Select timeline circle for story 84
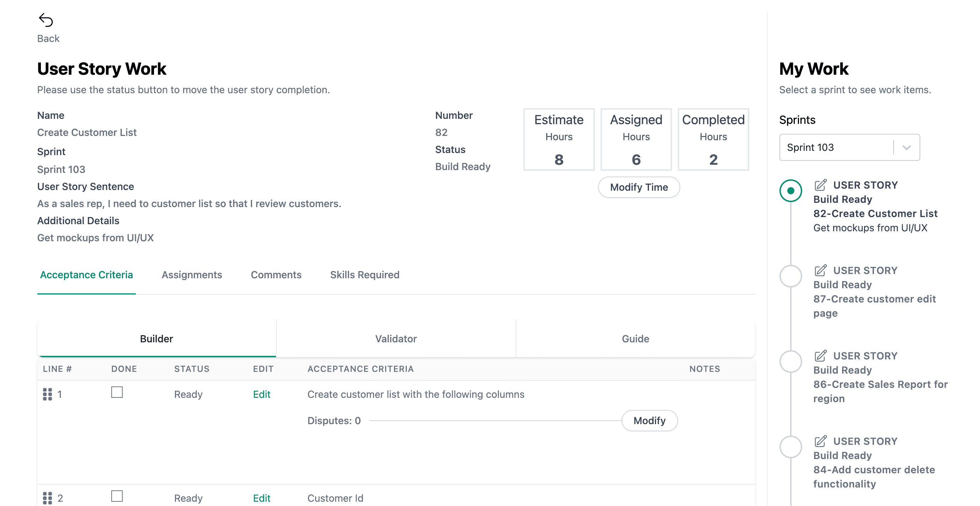This screenshot has width=980, height=506. (790, 446)
